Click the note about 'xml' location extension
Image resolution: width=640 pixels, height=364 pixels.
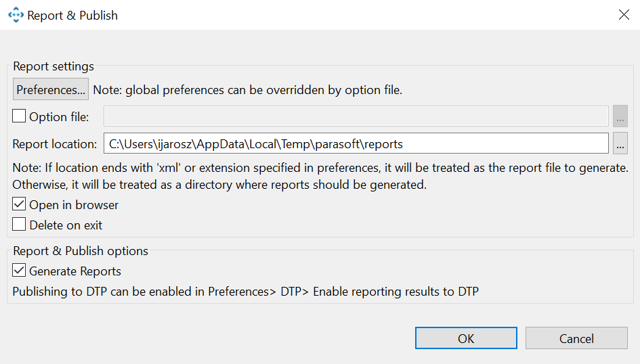pos(320,176)
